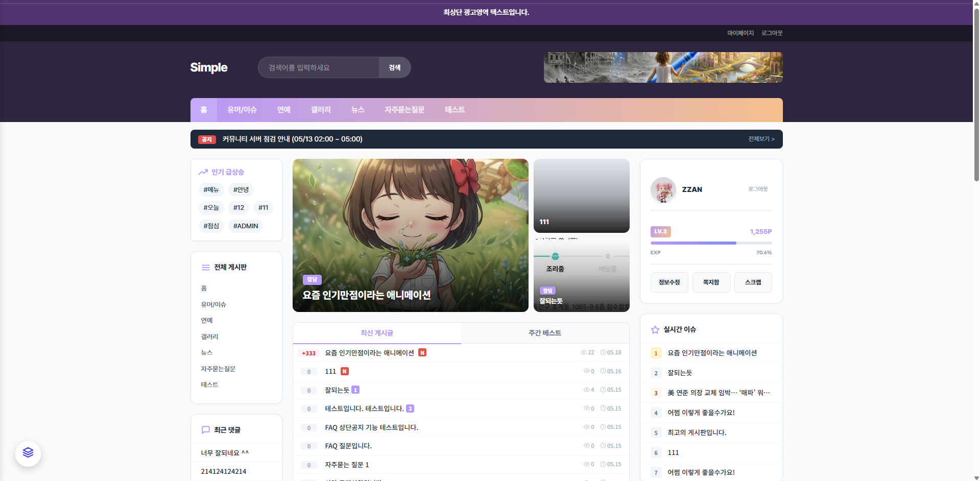
Task: Open post FAQ 질문입니다.
Action: click(x=348, y=446)
